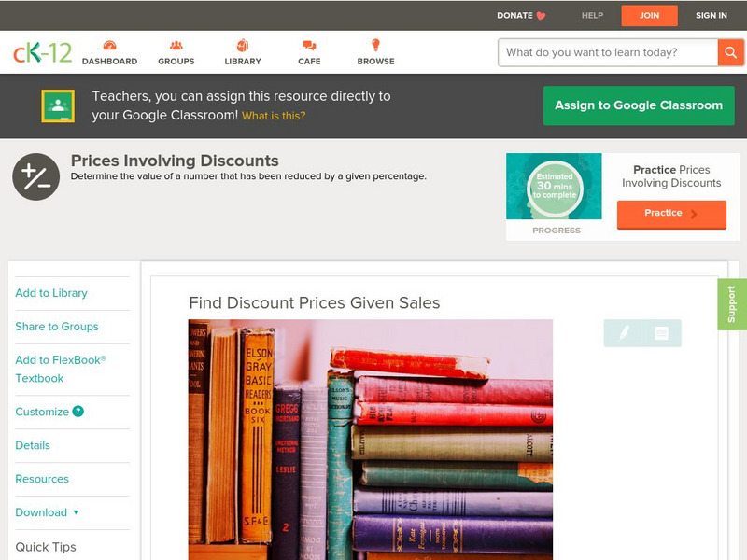Screen dimensions: 747x560
Task: Click the estimated time progress circle
Action: [555, 188]
